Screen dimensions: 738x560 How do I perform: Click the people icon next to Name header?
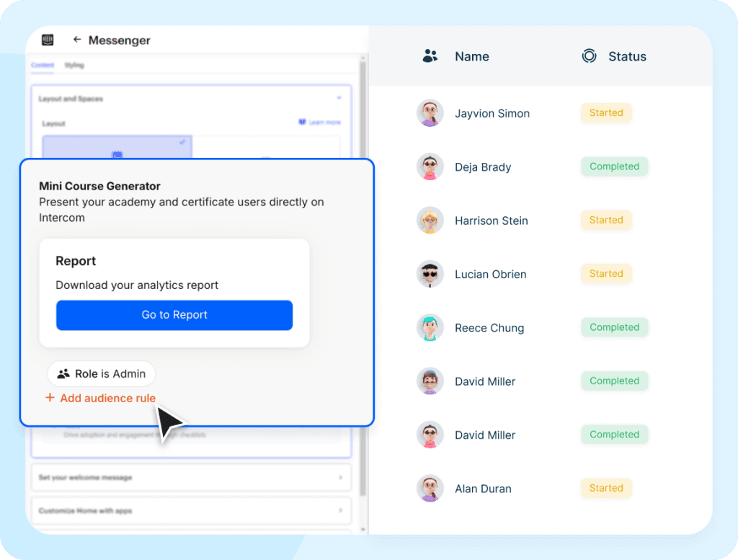(x=430, y=56)
